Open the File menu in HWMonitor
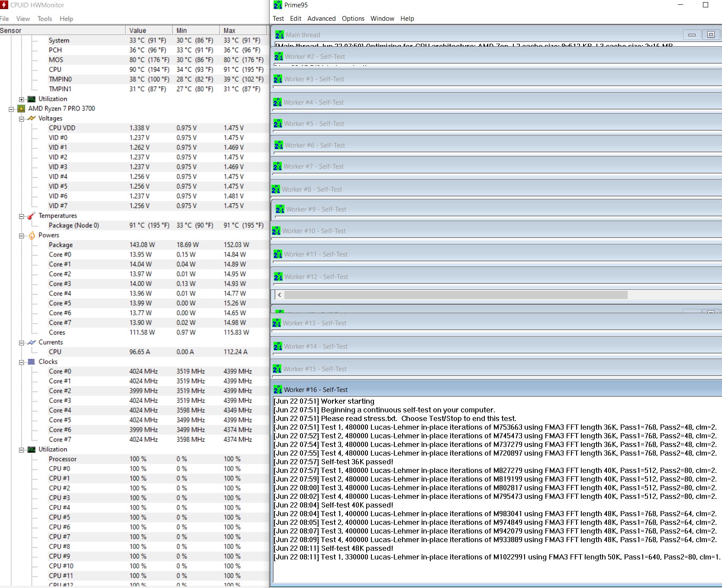Screen dimensions: 722x588 pos(4,19)
